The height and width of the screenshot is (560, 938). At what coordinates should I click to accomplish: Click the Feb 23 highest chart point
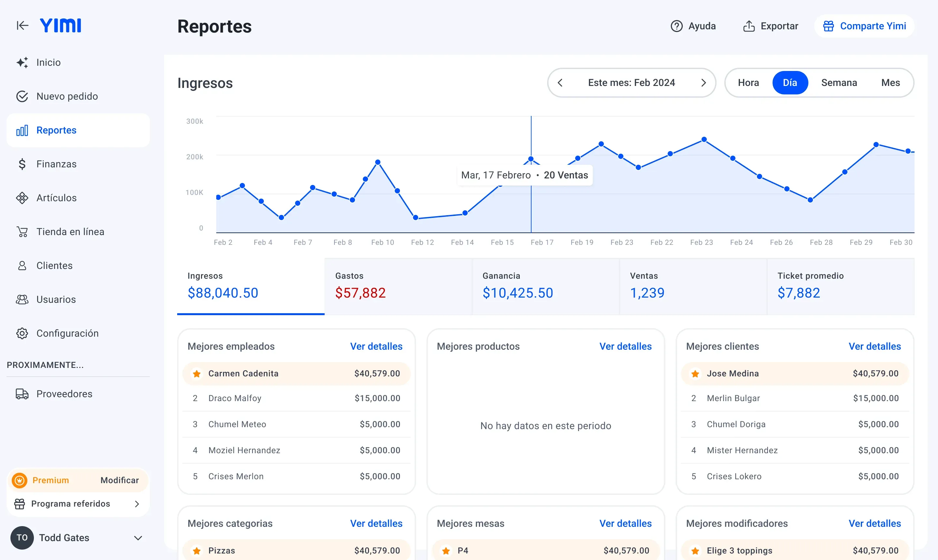point(704,140)
